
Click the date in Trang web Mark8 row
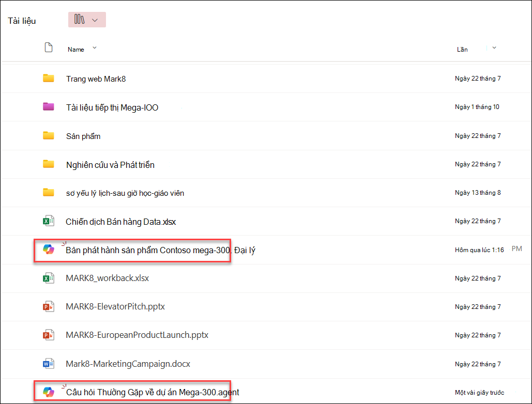point(478,79)
